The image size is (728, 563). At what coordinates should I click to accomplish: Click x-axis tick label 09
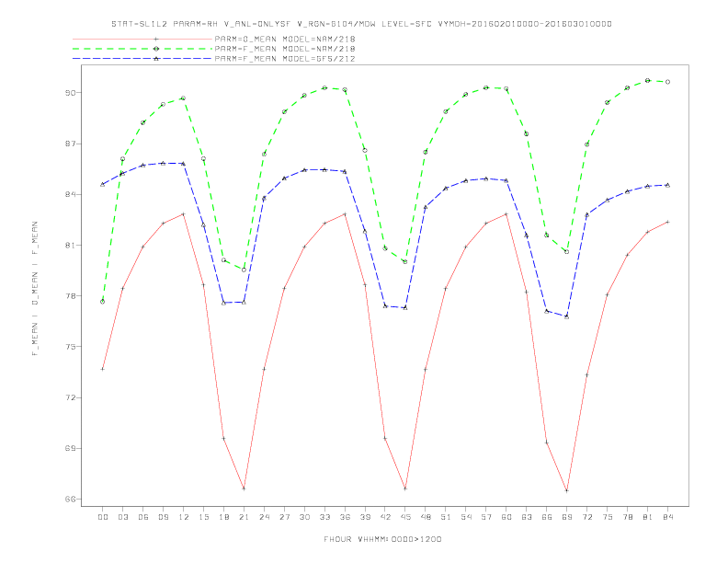tap(163, 517)
